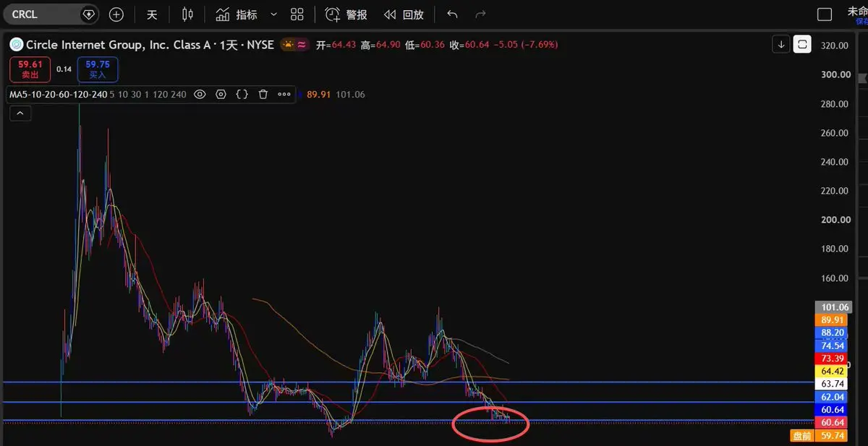Click the 320.00 price scale label
868x446 pixels.
[x=834, y=46]
